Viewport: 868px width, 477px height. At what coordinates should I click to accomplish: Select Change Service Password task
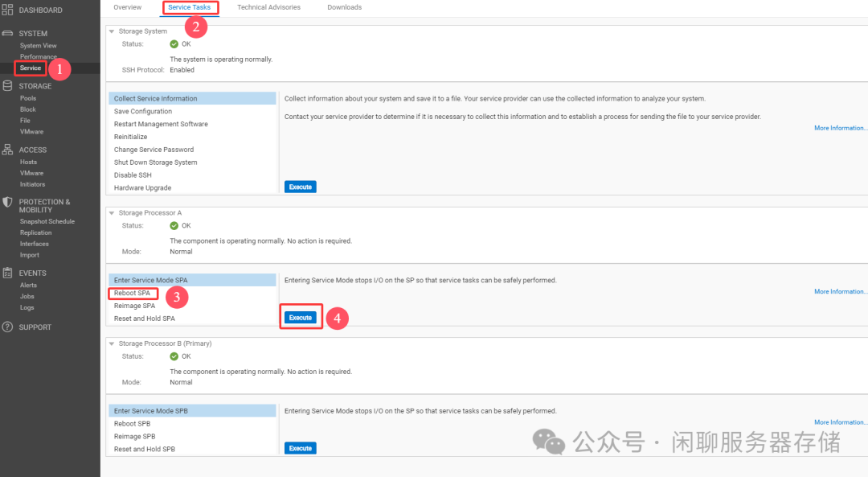point(192,150)
